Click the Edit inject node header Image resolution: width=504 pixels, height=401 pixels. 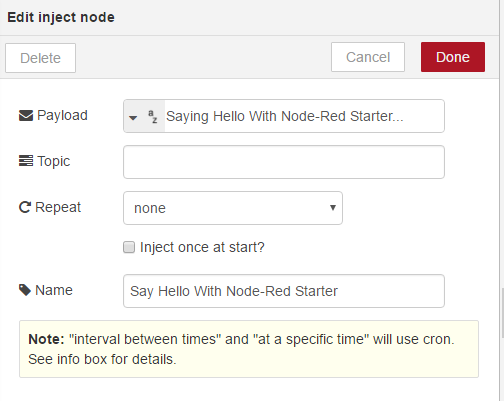(61, 17)
